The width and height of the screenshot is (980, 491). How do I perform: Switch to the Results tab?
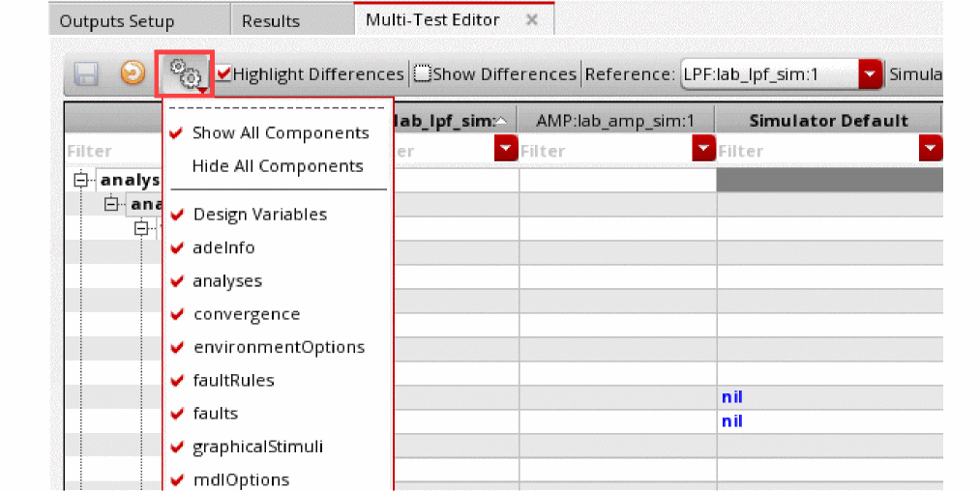tap(271, 20)
